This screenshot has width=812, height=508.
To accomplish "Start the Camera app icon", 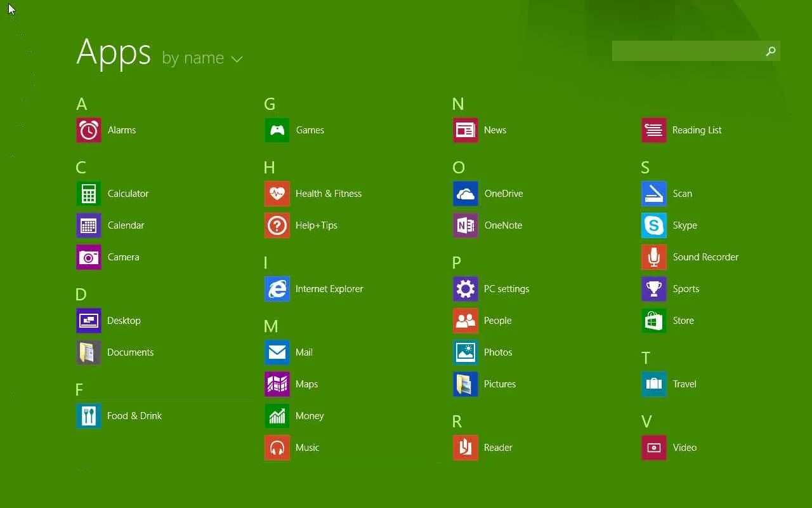I will 89,257.
